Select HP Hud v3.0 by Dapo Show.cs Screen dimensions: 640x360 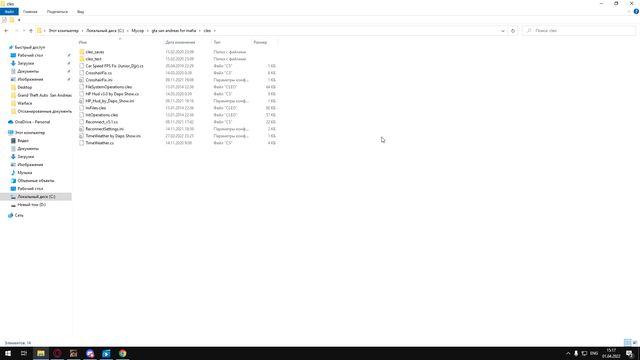click(112, 94)
